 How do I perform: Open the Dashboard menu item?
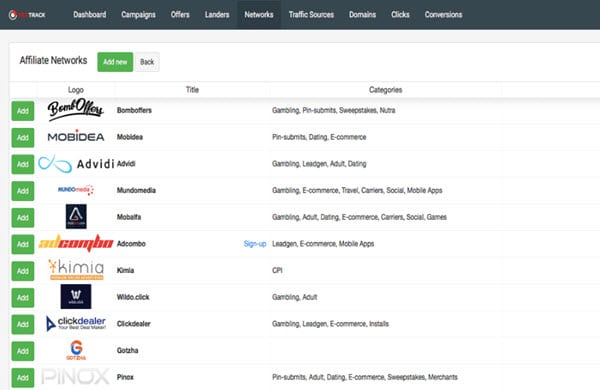(x=90, y=15)
